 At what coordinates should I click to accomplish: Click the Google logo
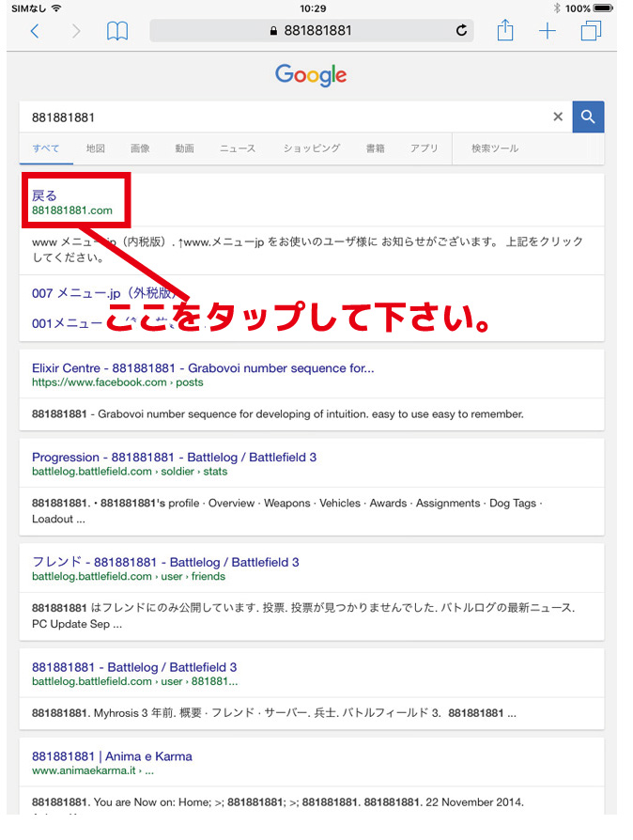tap(311, 75)
